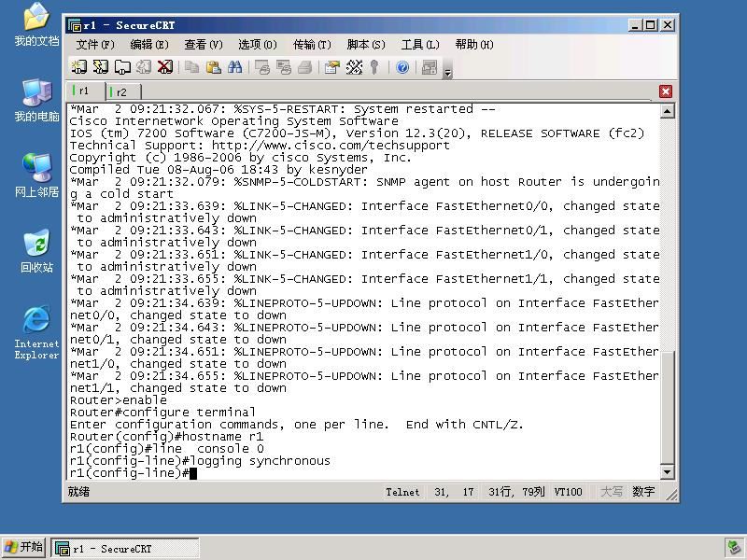Click the Keymap Editor toolbar icon

click(354, 67)
